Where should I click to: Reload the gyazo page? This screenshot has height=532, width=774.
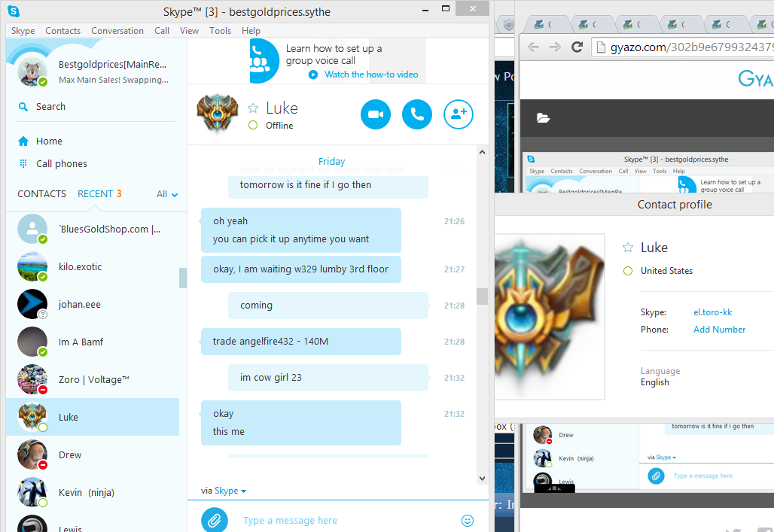click(x=577, y=47)
